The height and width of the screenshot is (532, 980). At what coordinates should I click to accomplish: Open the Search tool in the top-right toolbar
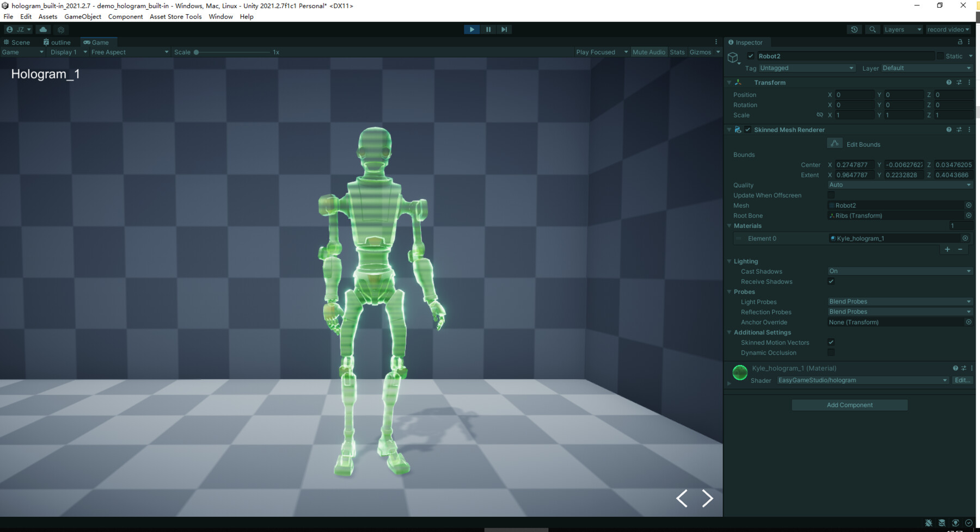pyautogui.click(x=872, y=29)
